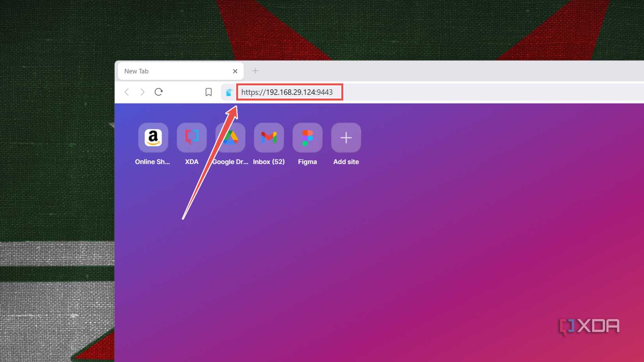
Task: Navigate forward using the forward arrow
Action: click(142, 92)
